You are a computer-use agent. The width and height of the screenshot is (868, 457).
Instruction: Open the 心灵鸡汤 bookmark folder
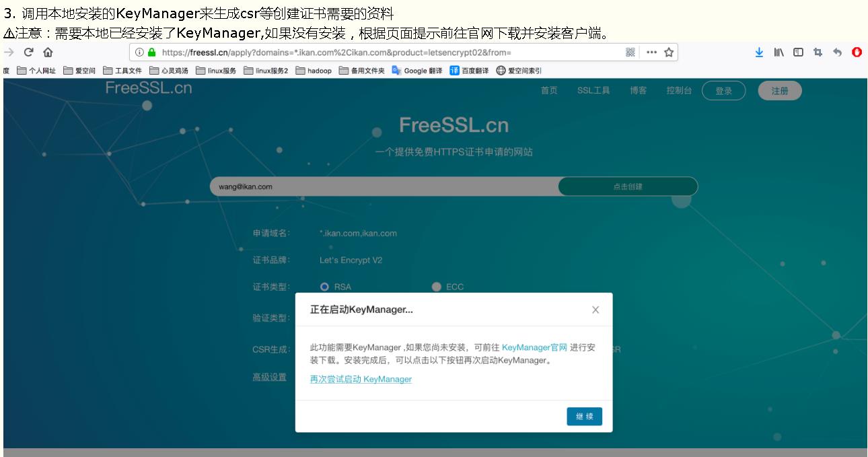coord(169,71)
